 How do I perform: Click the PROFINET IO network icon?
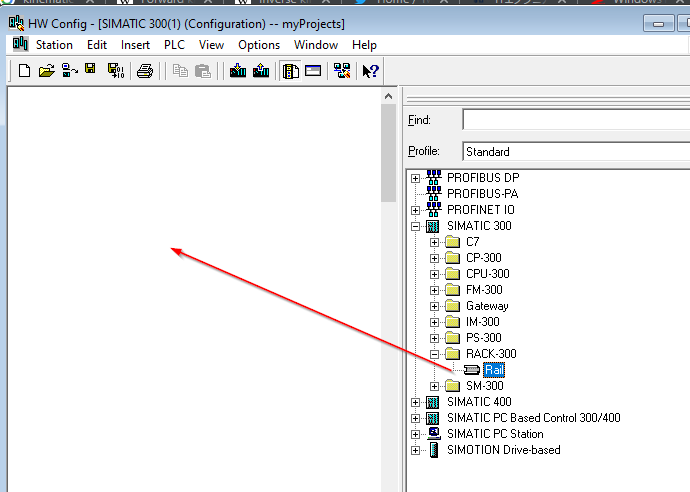click(x=433, y=209)
